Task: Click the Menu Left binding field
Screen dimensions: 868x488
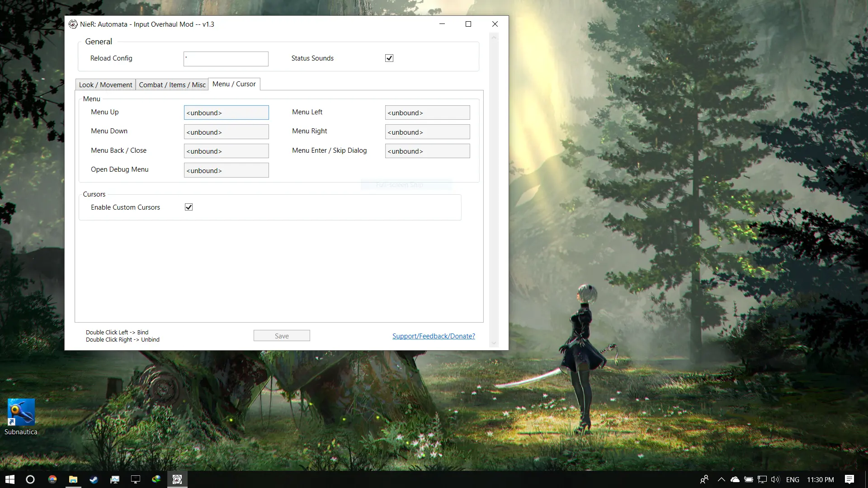Action: [427, 113]
